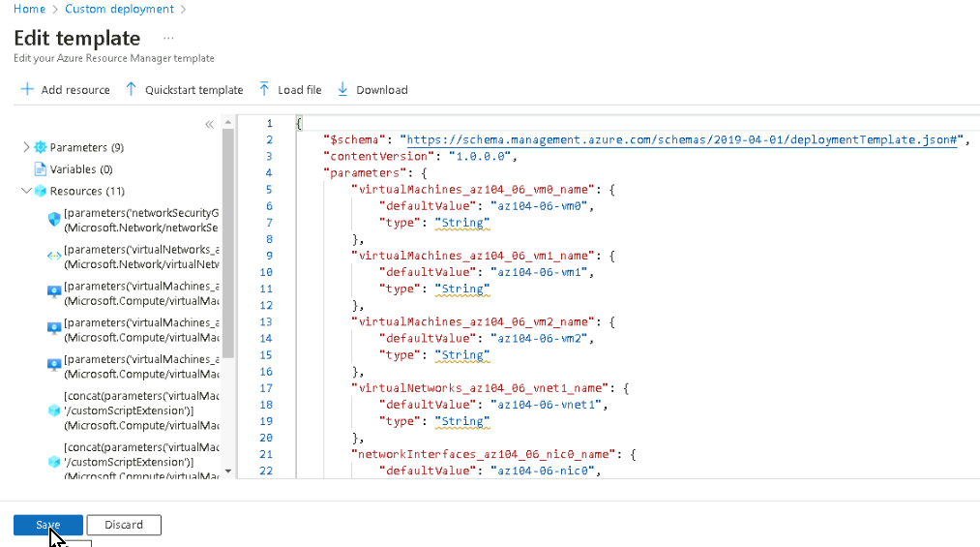This screenshot has width=980, height=547.
Task: Click the resource tree scrollbar thumb
Action: coord(228,243)
